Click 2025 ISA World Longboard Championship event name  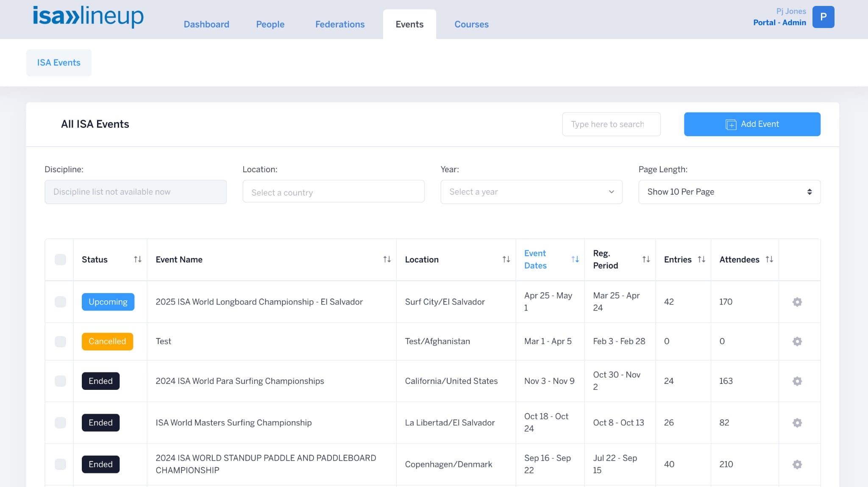coord(259,302)
